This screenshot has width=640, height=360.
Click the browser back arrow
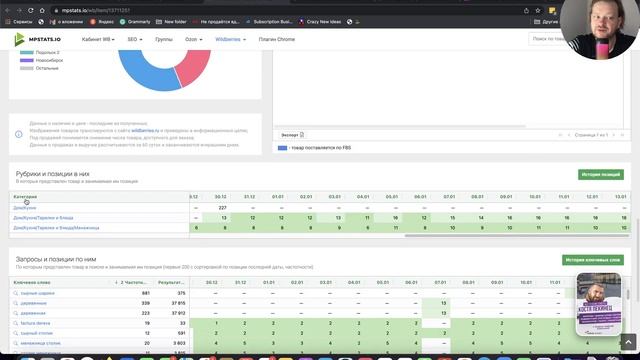tap(7, 10)
